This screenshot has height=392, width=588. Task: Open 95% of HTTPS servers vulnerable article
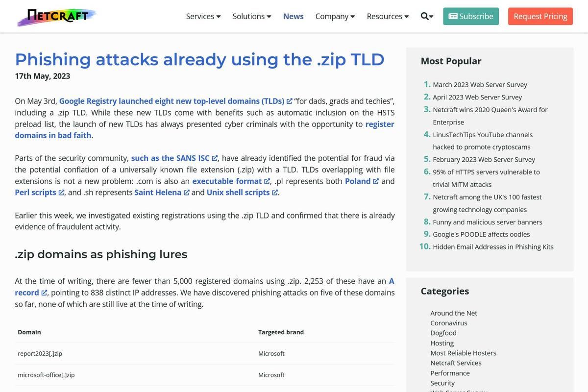point(486,178)
